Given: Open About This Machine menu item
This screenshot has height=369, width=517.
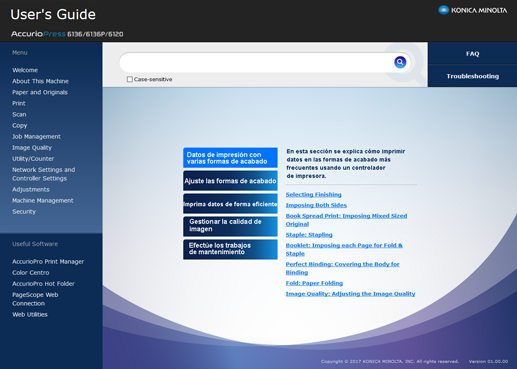Looking at the screenshot, I should pyautogui.click(x=40, y=81).
